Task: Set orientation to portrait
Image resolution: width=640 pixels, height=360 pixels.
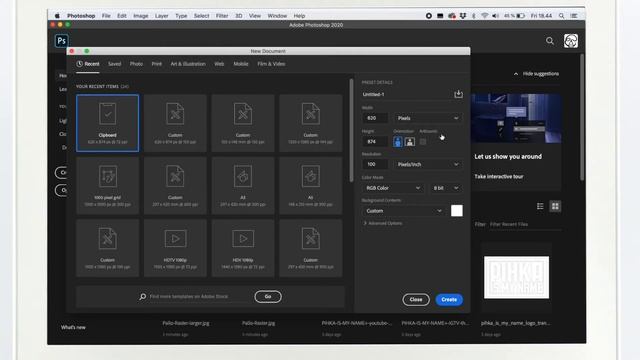Action: pos(398,142)
